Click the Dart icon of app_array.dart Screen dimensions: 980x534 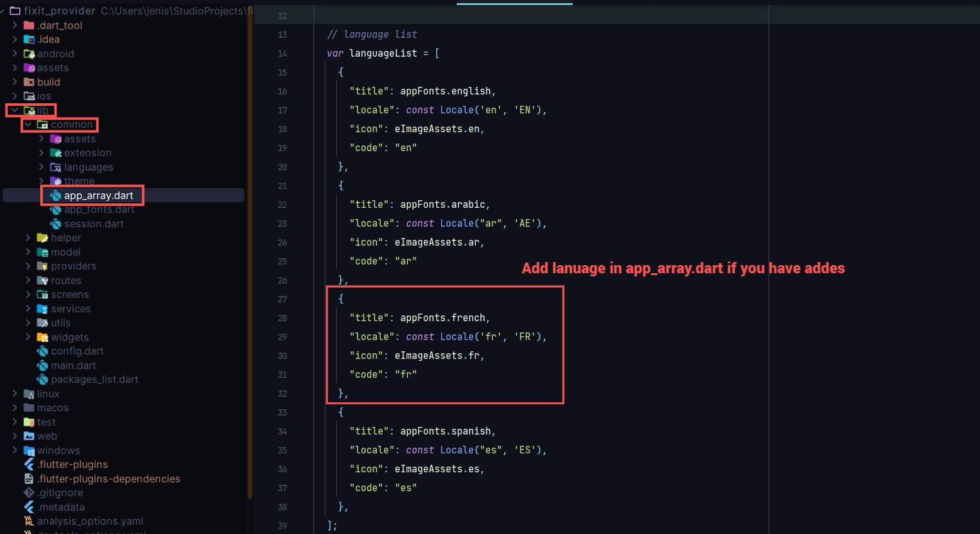click(55, 196)
